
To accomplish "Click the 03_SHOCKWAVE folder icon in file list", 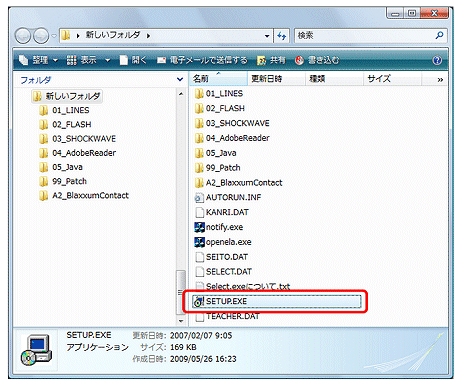I will click(199, 123).
